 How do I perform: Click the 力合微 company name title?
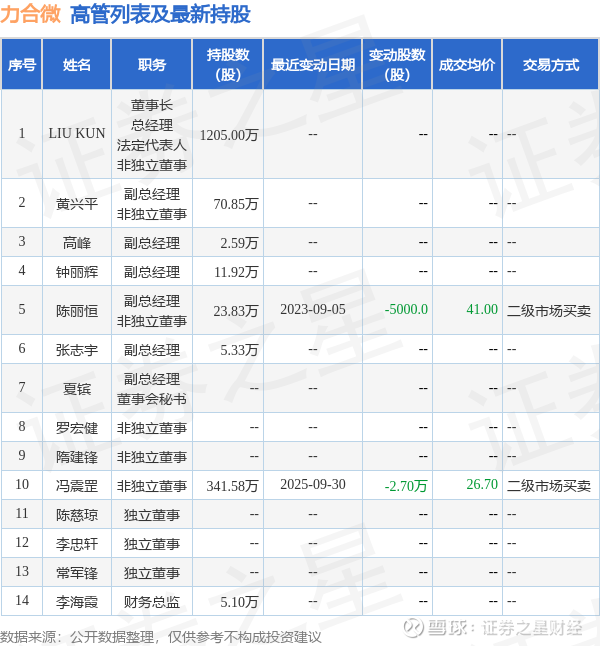(x=30, y=14)
